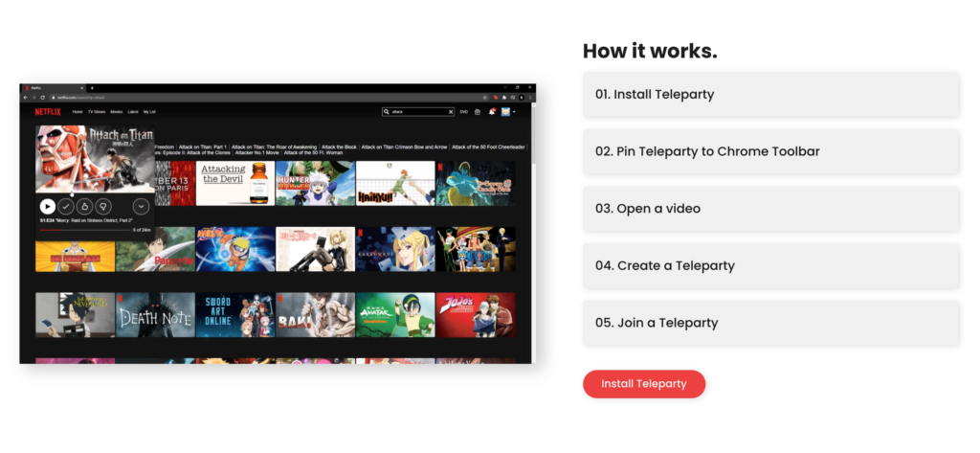Click Attack on Titan progress bar
980x453 pixels.
[85, 230]
